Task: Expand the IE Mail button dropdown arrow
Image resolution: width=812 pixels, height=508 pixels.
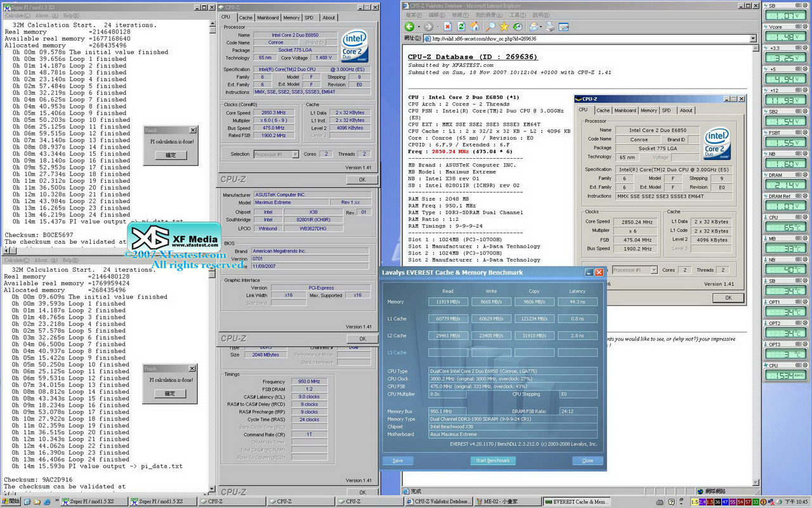Action: pos(542,27)
